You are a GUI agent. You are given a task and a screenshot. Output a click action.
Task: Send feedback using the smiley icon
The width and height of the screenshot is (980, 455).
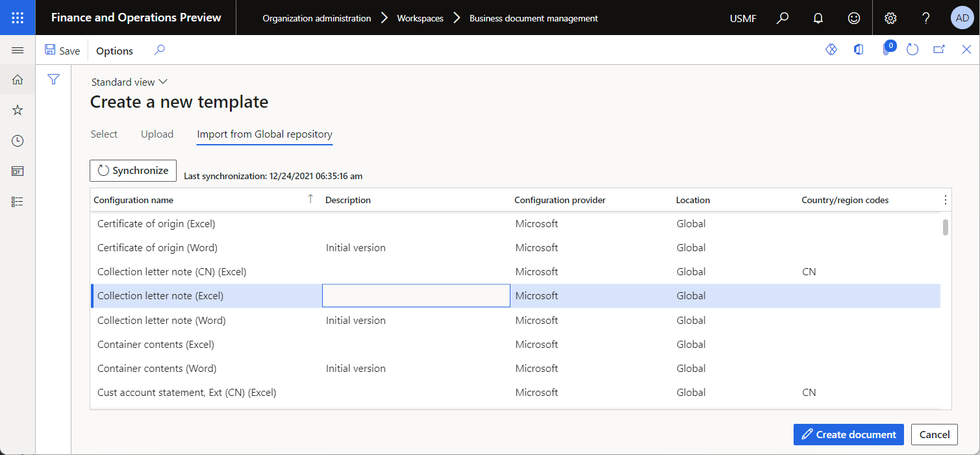[853, 18]
